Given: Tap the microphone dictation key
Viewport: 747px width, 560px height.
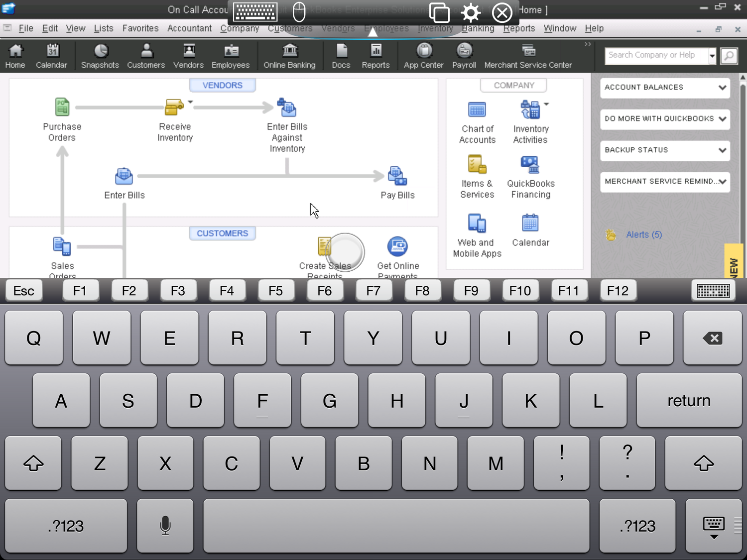Looking at the screenshot, I should (165, 526).
